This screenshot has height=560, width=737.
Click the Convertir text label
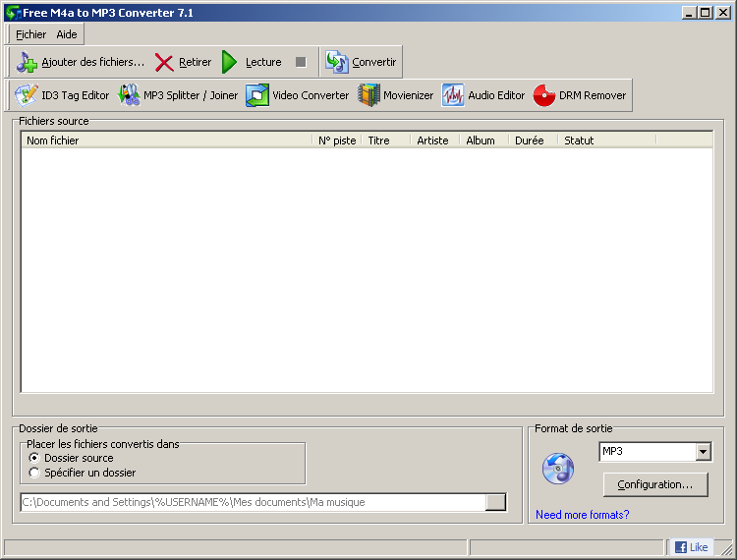(374, 62)
